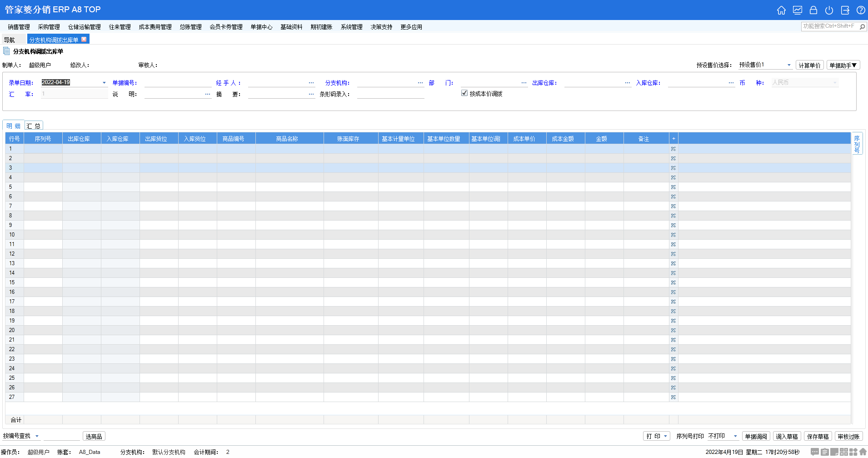Delete row 27 using its X icon
Image resolution: width=868 pixels, height=458 pixels.
pyautogui.click(x=673, y=397)
